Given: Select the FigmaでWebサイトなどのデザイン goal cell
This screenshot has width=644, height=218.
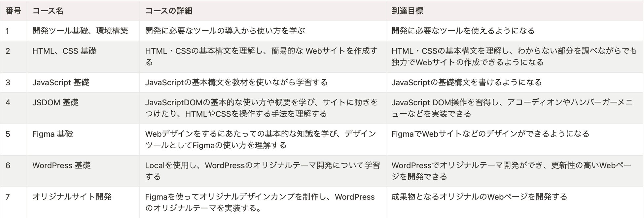Looking at the screenshot, I should pyautogui.click(x=490, y=134).
